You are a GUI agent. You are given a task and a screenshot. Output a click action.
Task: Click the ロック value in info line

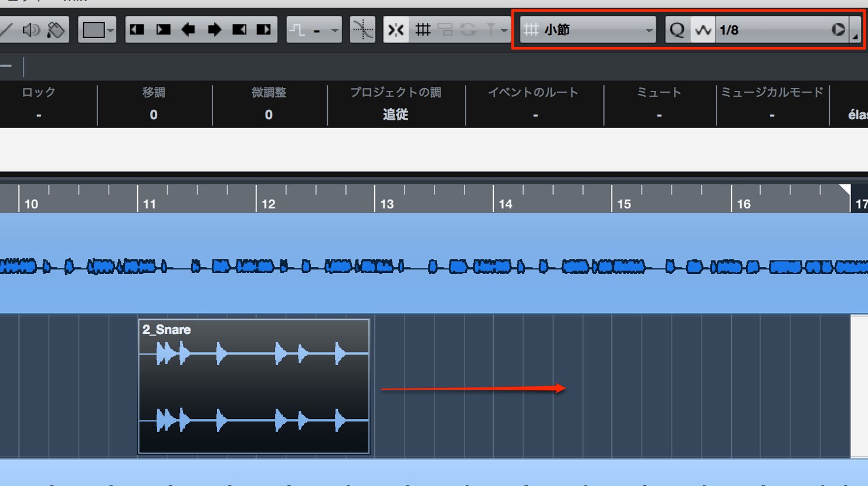39,115
